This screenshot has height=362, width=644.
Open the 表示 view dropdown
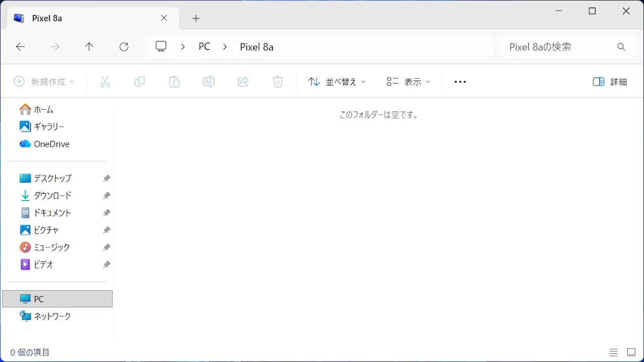tap(408, 82)
